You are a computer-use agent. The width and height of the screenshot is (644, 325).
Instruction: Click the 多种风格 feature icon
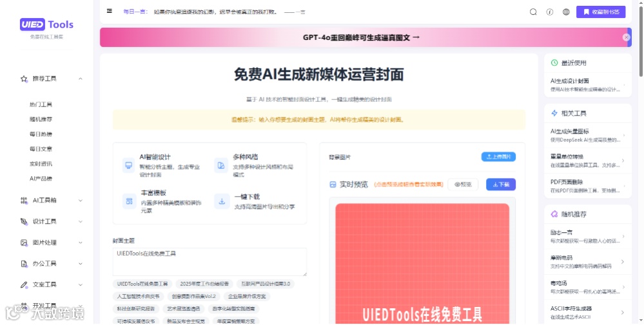221,166
